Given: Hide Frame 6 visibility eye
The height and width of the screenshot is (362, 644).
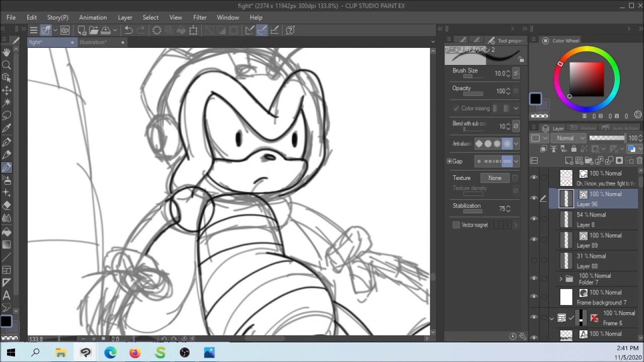Looking at the screenshot, I should 534,317.
